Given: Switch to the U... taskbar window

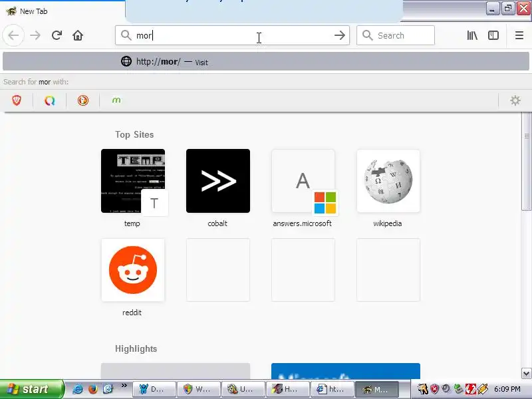Looking at the screenshot, I should (243, 389).
